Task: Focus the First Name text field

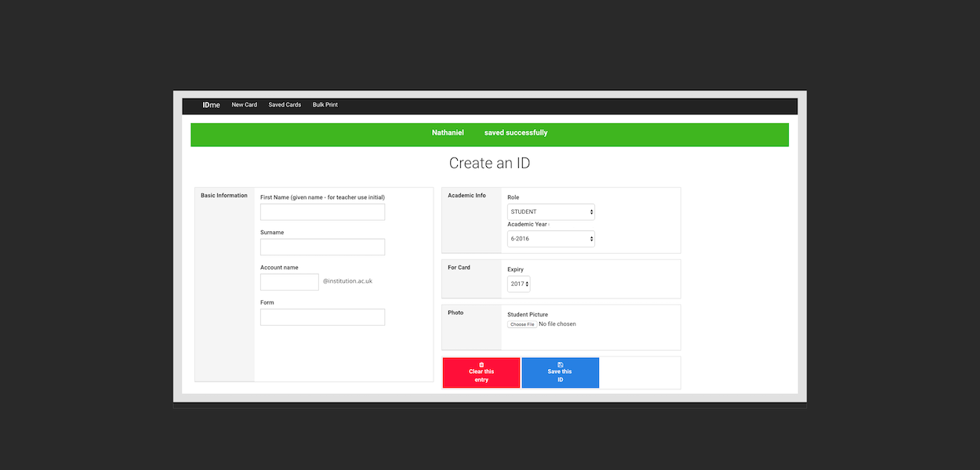Action: pyautogui.click(x=322, y=212)
